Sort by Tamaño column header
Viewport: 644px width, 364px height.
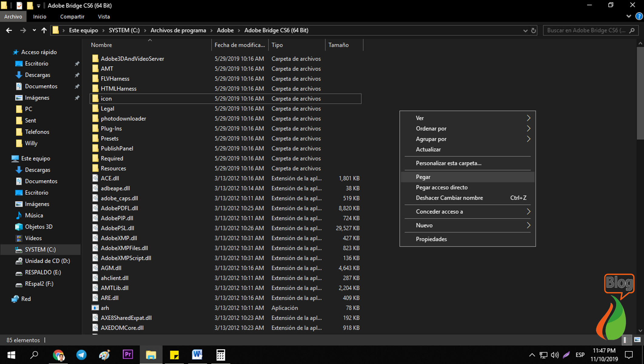pyautogui.click(x=344, y=45)
